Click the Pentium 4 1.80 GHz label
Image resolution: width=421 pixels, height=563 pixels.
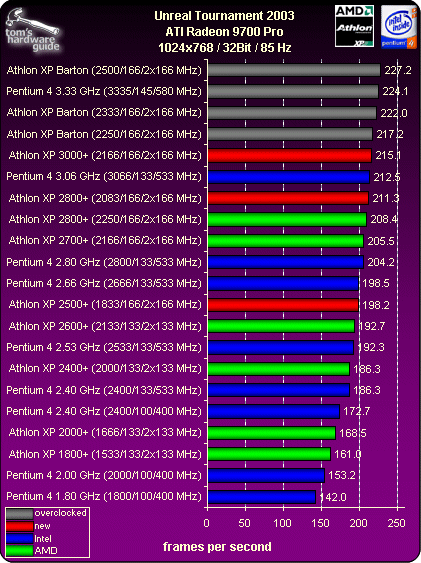104,496
